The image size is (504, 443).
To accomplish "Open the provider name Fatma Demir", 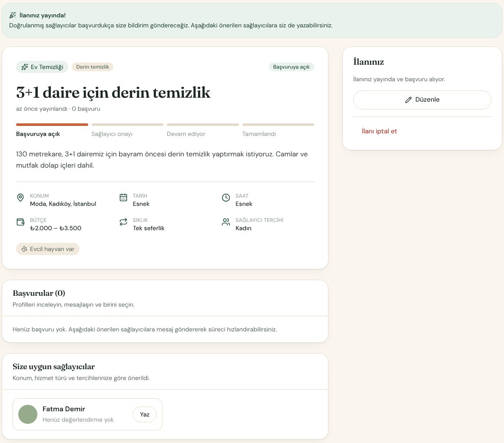I will (x=63, y=409).
